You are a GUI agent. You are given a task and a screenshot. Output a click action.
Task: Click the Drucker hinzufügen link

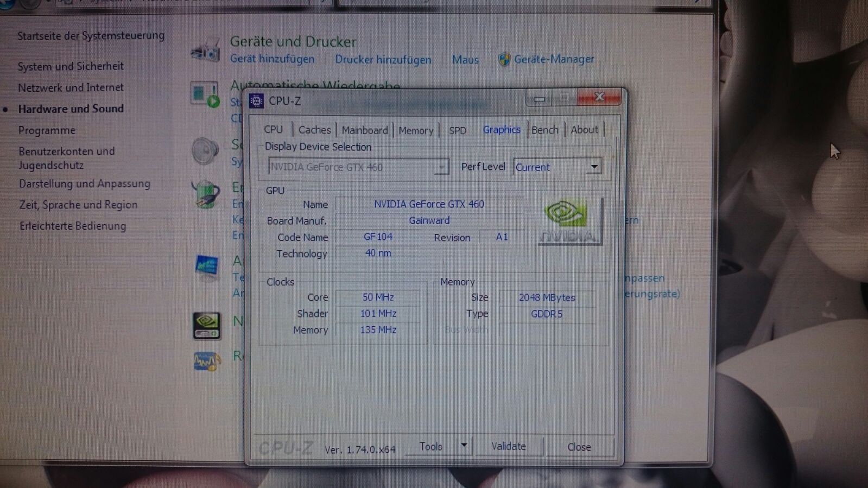tap(383, 59)
